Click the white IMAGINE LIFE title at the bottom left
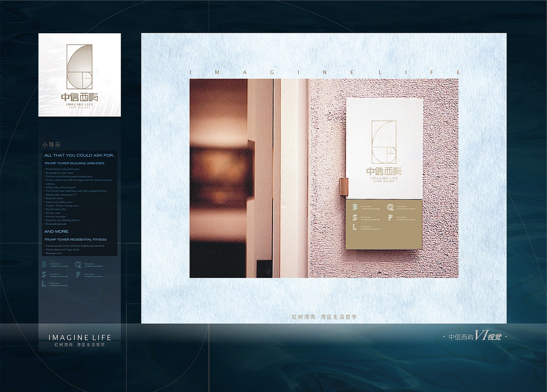This screenshot has height=392, width=547. pyautogui.click(x=80, y=337)
